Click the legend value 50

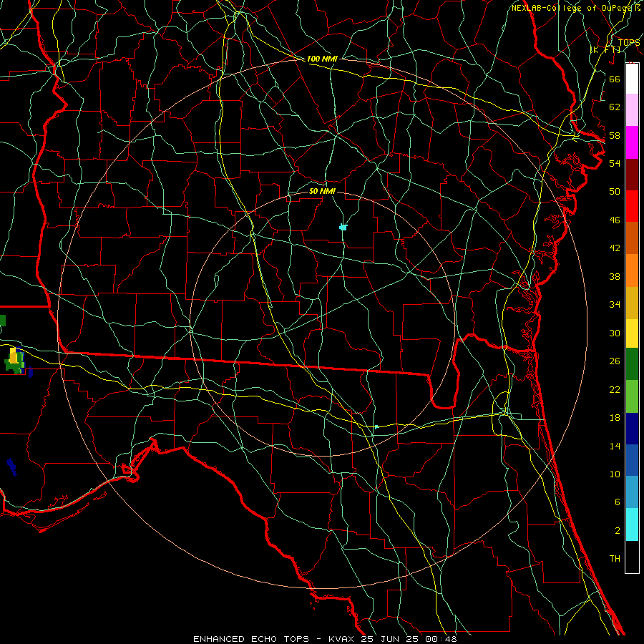tap(615, 191)
